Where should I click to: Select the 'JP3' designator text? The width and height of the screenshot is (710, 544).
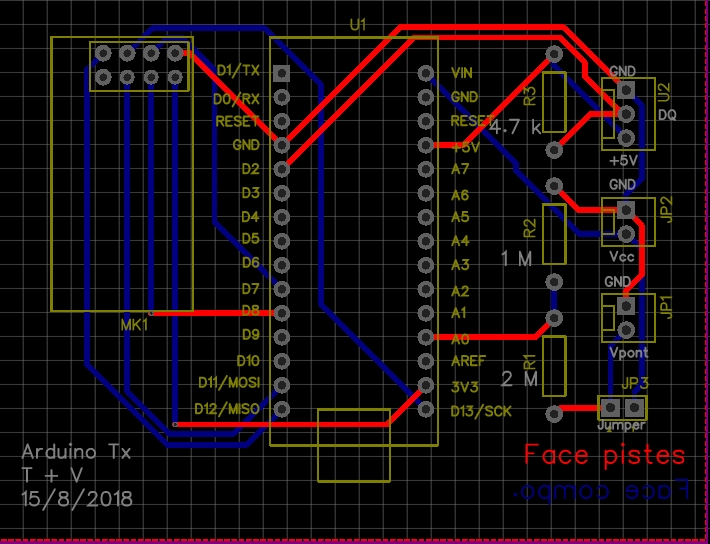[x=634, y=384]
